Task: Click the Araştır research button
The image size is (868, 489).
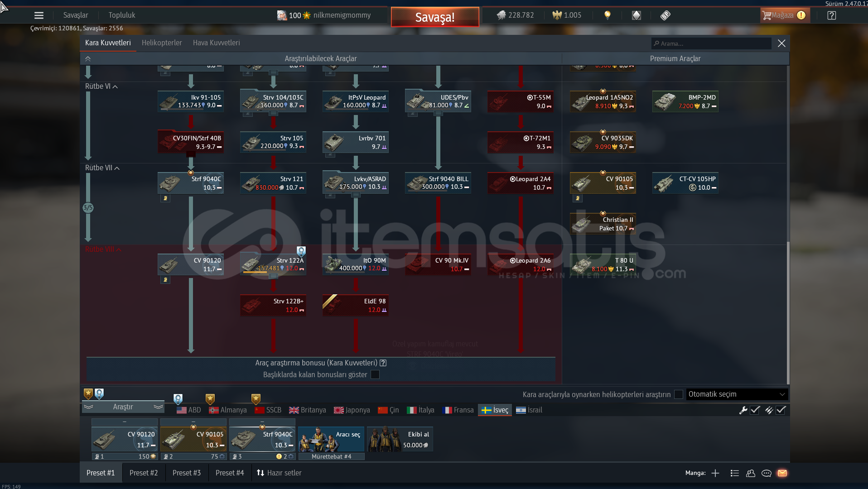Action: (x=123, y=407)
